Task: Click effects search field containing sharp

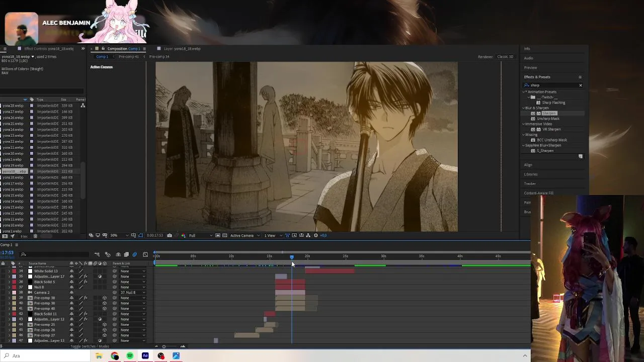Action: [x=552, y=85]
